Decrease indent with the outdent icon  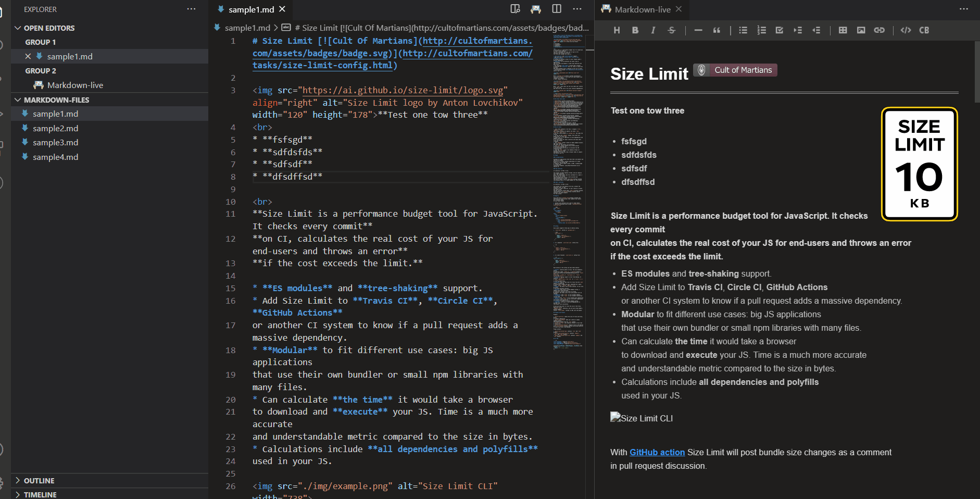(816, 30)
